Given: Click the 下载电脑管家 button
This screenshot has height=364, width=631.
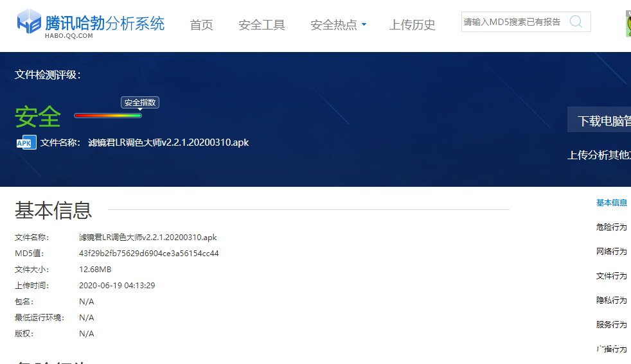Looking at the screenshot, I should tap(600, 120).
